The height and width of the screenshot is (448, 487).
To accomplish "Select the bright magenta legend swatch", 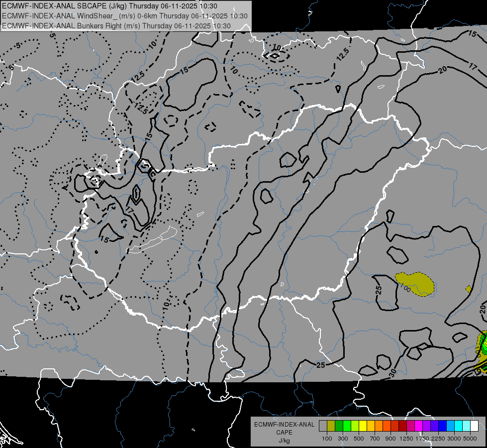I will [419, 426].
